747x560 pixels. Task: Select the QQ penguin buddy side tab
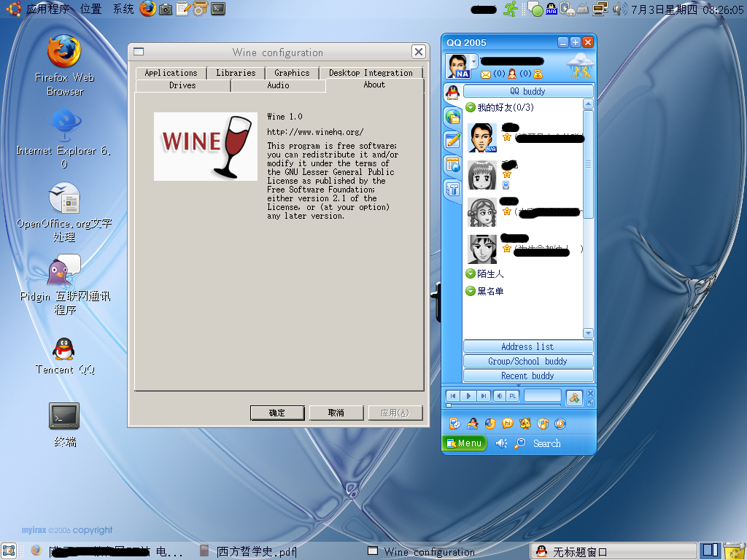(x=452, y=92)
